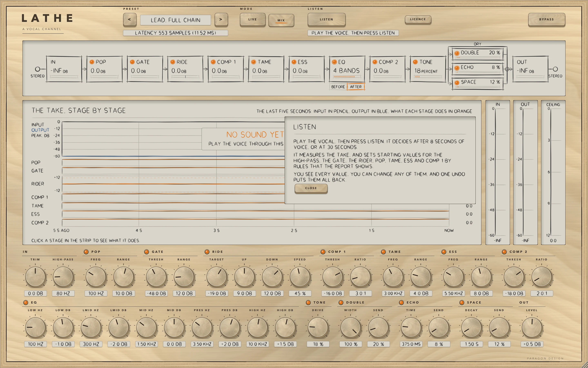Toggle the GATE section power LED
This screenshot has height=368, width=588.
(x=147, y=252)
